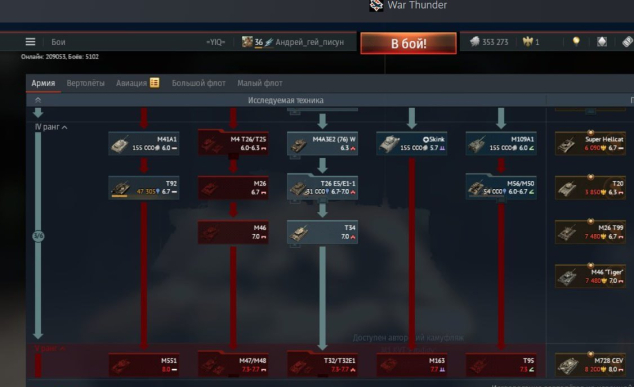Open the Малый флот tab
The width and height of the screenshot is (634, 387).
click(x=260, y=83)
